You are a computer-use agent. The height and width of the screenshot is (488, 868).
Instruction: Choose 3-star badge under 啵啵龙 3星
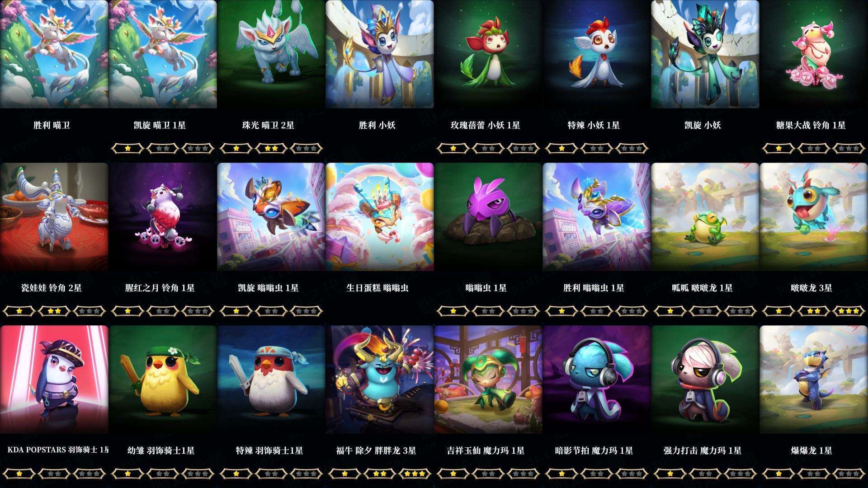pyautogui.click(x=849, y=311)
